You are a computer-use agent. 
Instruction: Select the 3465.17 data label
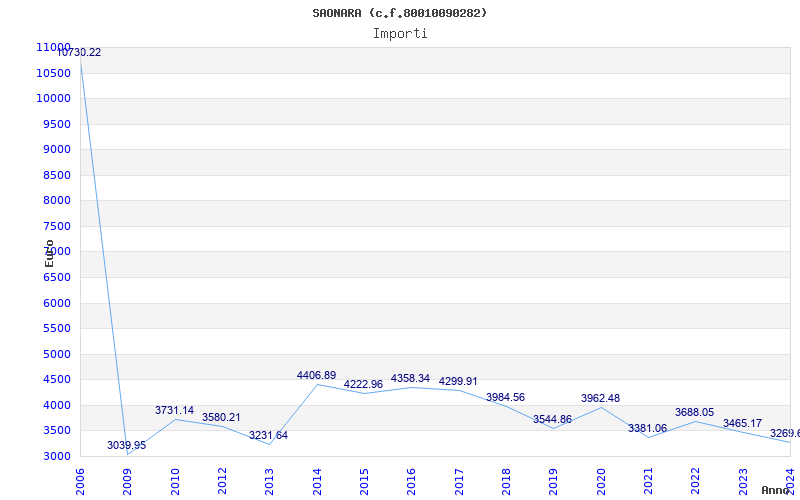(742, 423)
